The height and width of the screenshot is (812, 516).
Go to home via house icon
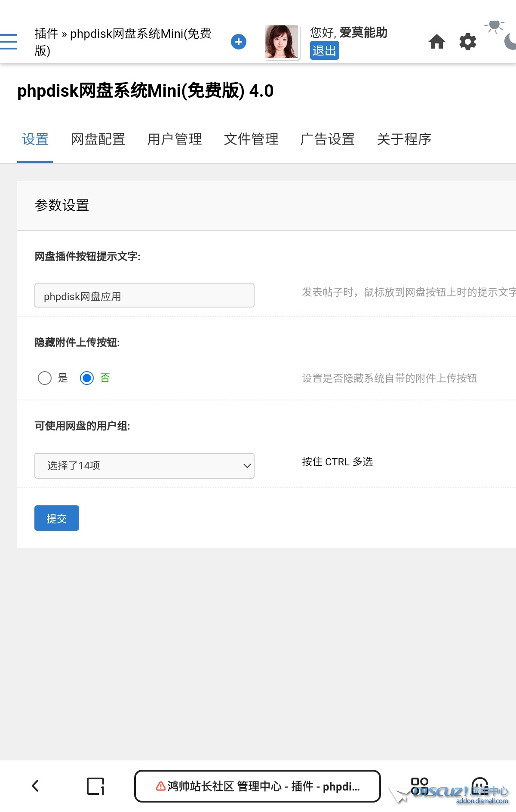[437, 42]
